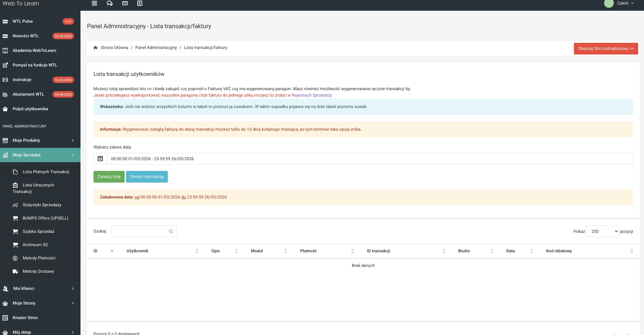The width and height of the screenshot is (644, 335).
Task: Click the Moje Produkty sidebar icon
Action: [x=5, y=140]
